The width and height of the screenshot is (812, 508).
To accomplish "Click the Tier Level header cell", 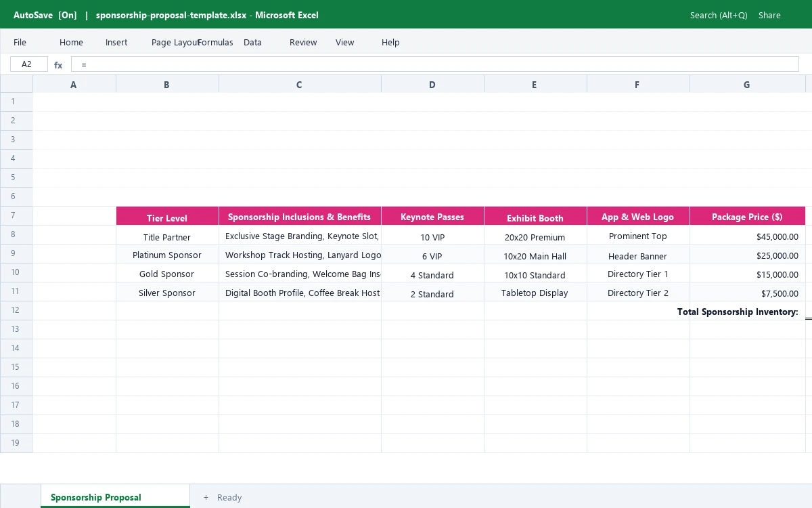I will click(x=167, y=216).
